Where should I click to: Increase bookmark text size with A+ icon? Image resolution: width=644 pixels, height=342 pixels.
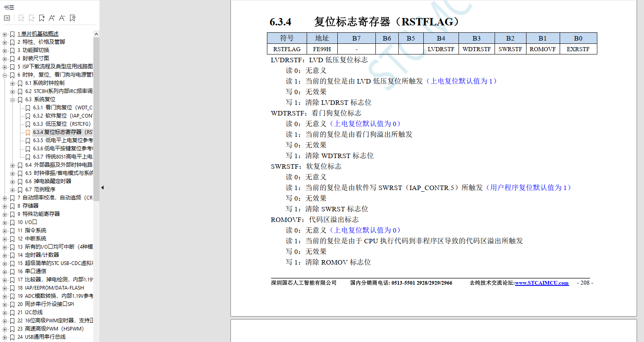pyautogui.click(x=52, y=18)
